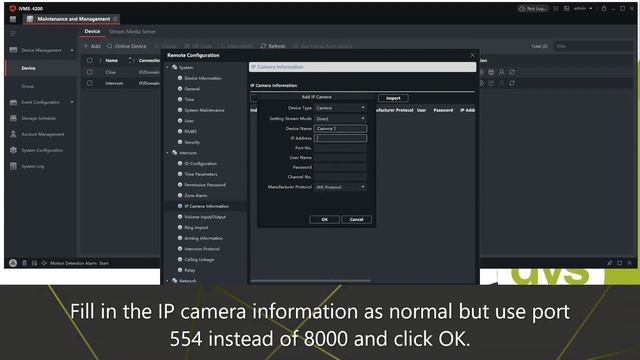Click the horizontal scrollbar under camera table
The image size is (640, 360).
point(310,281)
